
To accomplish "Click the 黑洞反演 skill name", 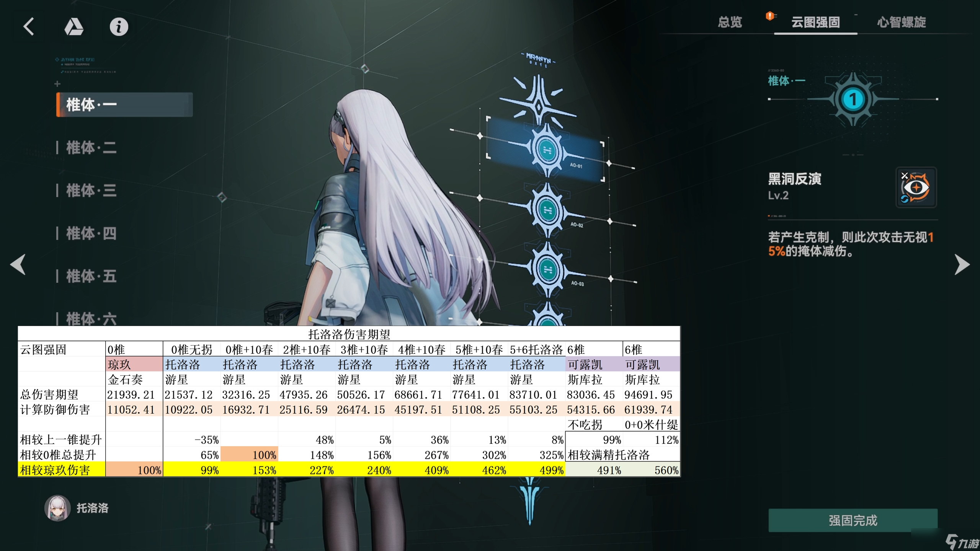I will 795,179.
